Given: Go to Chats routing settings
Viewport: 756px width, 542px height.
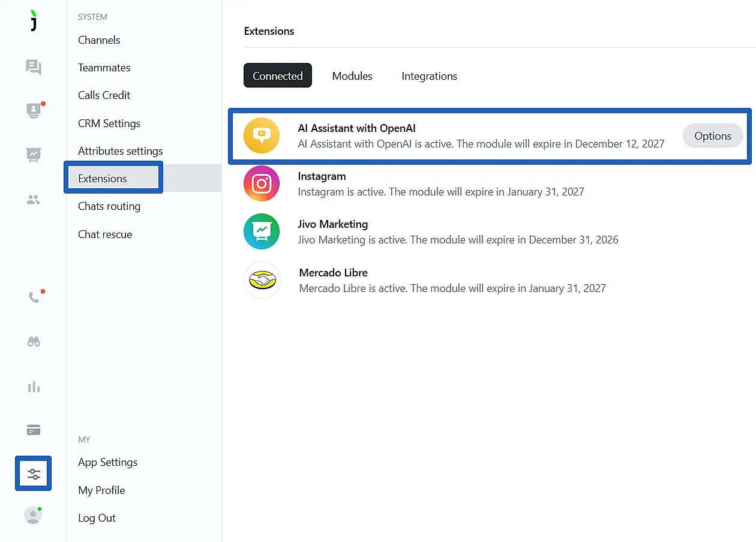Looking at the screenshot, I should click(x=109, y=206).
